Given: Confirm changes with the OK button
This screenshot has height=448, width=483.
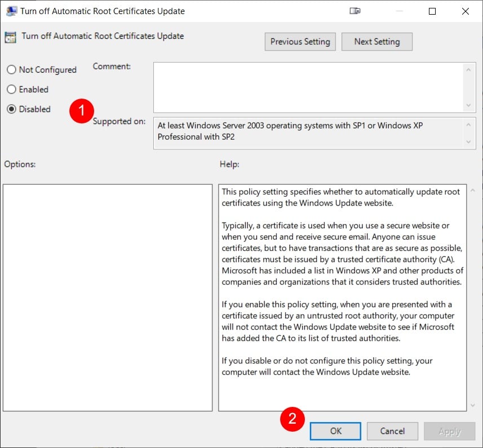Looking at the screenshot, I should tap(335, 431).
